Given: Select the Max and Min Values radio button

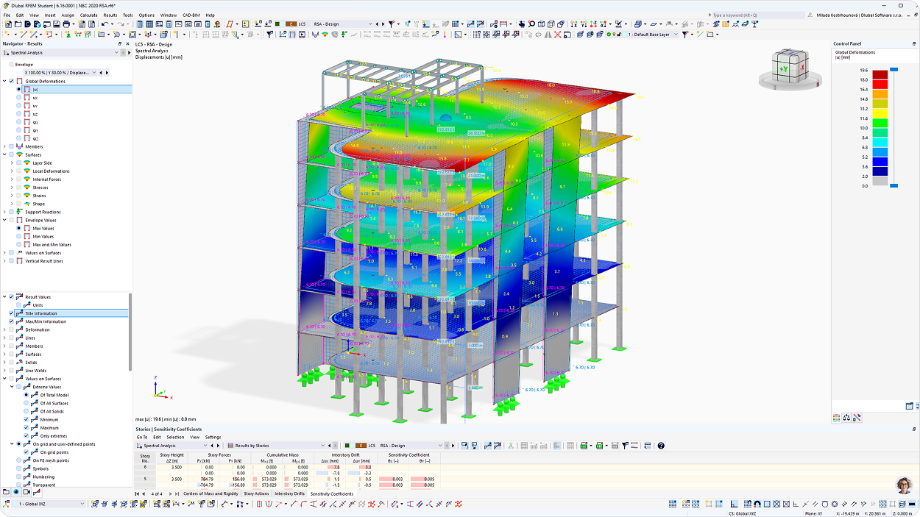Looking at the screenshot, I should 19,245.
